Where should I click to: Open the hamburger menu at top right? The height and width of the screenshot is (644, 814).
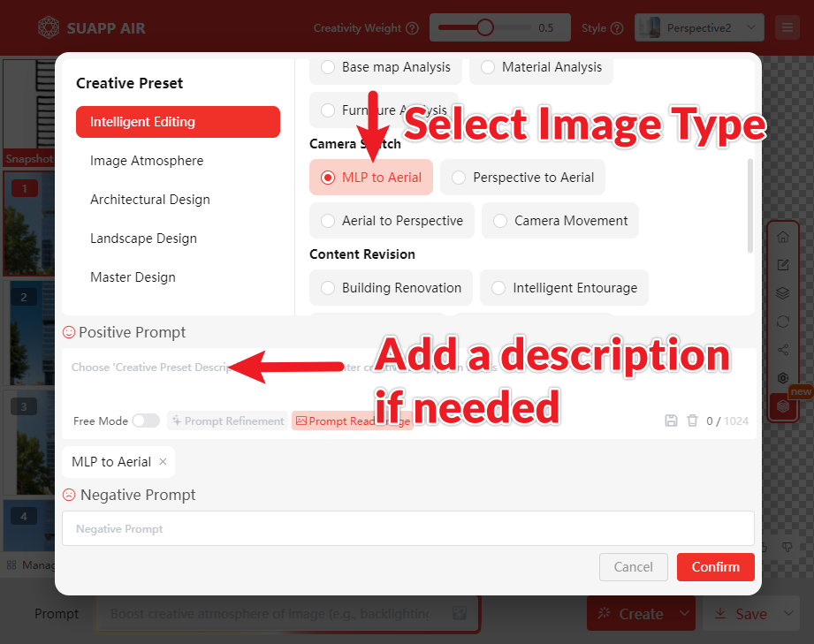(786, 27)
